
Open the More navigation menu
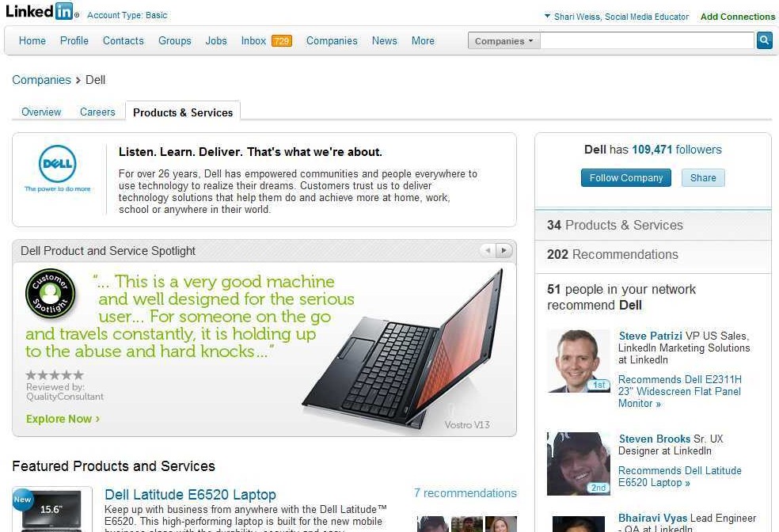tap(423, 40)
